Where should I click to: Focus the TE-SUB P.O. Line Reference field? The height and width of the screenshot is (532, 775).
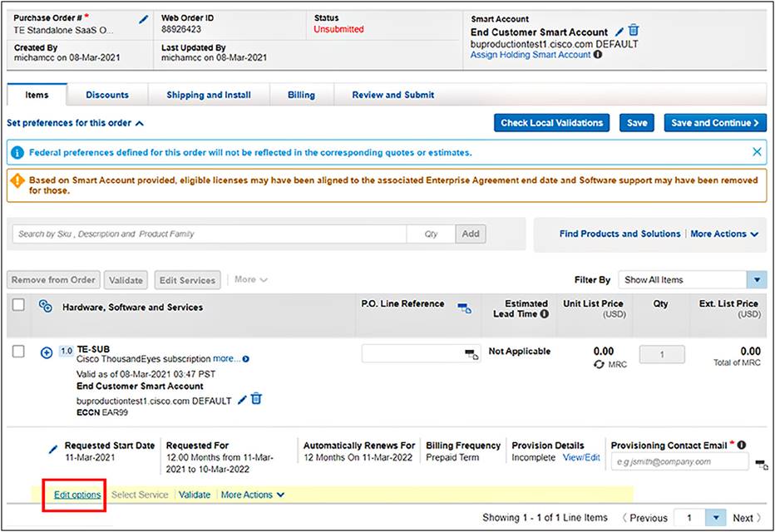421,353
